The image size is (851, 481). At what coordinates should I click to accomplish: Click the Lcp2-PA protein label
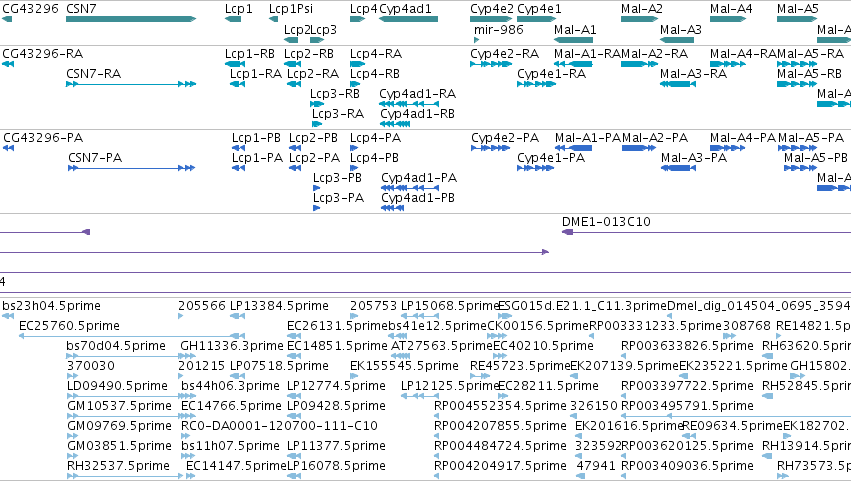(315, 158)
